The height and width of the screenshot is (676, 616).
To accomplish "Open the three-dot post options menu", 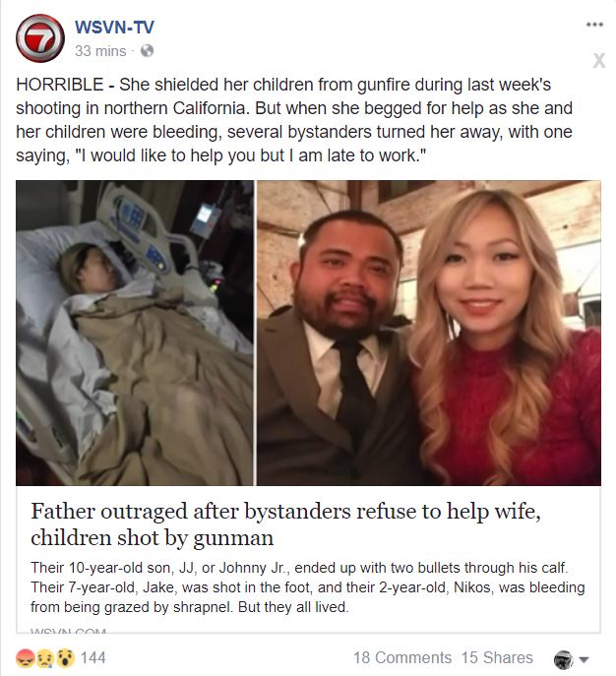I will pos(594,25).
